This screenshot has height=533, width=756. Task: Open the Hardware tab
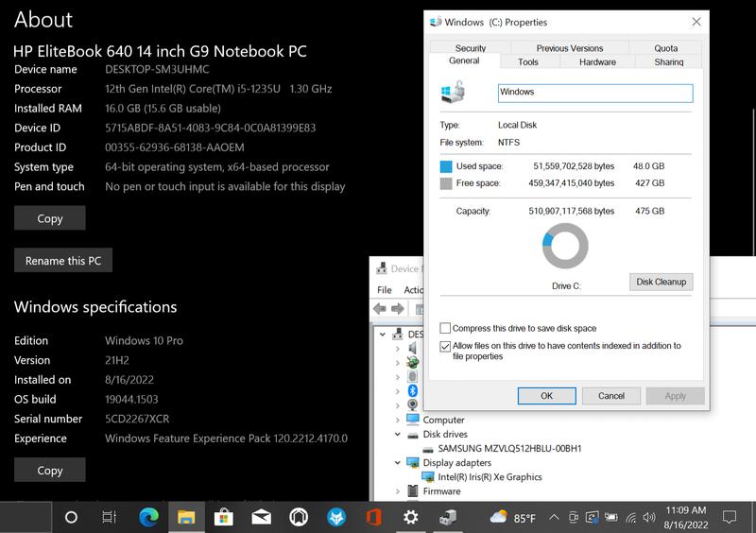597,61
